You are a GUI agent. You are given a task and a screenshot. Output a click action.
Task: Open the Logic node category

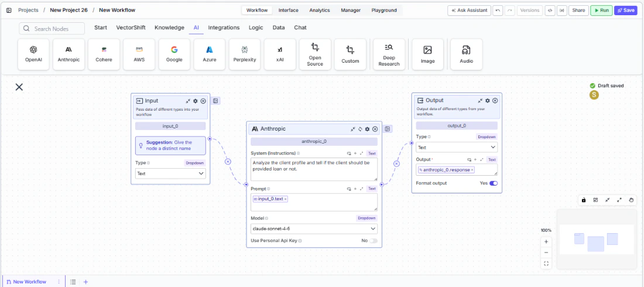click(x=256, y=28)
